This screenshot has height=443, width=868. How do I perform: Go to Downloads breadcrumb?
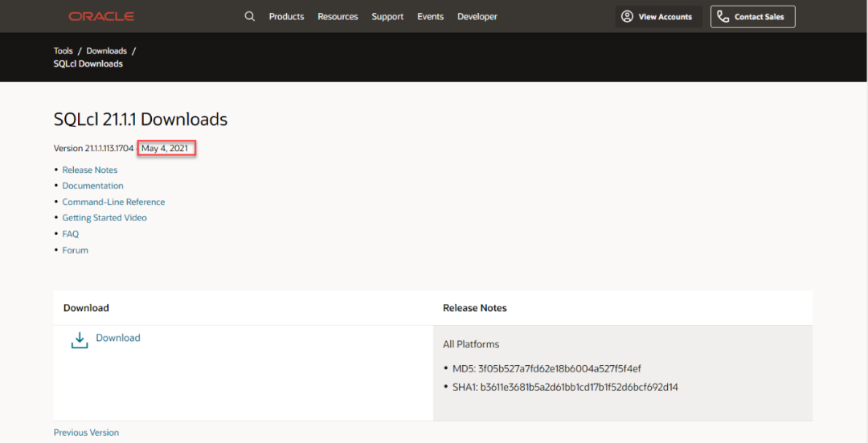(107, 51)
